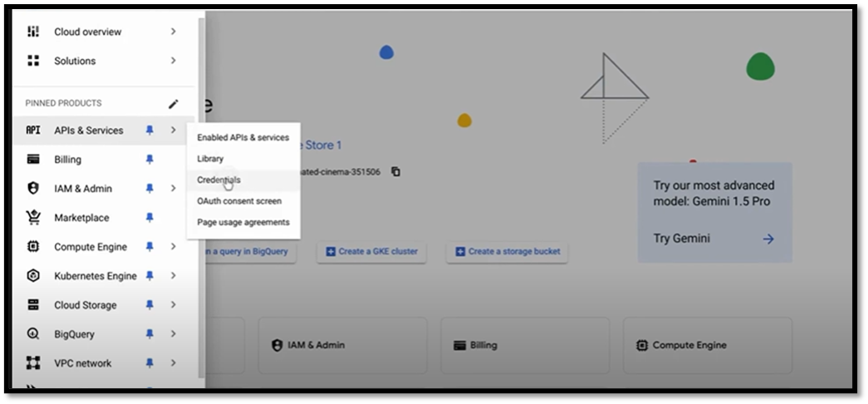Open the Cloud overview icon
This screenshot has width=868, height=404.
click(33, 32)
